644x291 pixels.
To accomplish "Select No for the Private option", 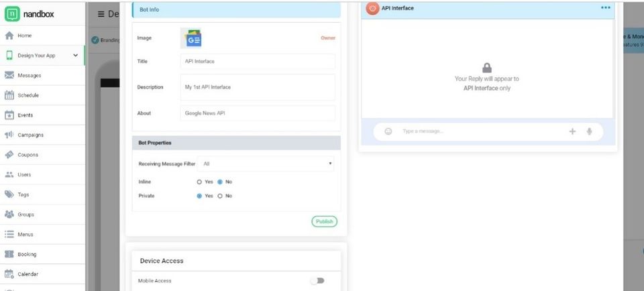I will (x=220, y=196).
